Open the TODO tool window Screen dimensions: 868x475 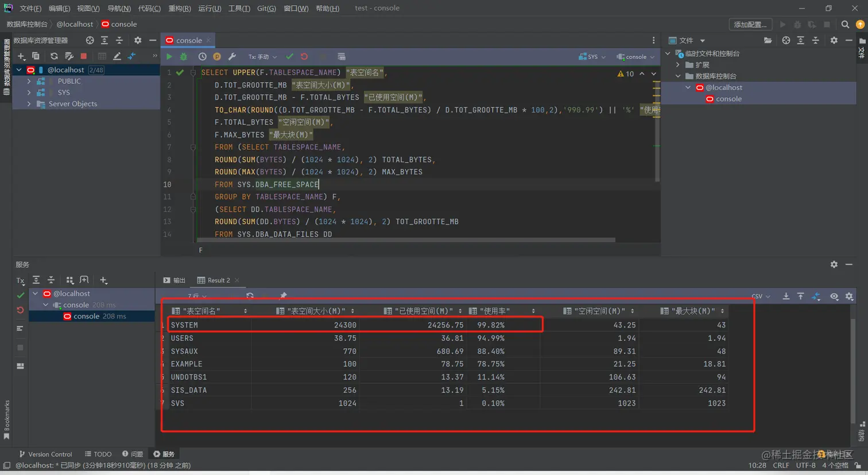point(98,454)
